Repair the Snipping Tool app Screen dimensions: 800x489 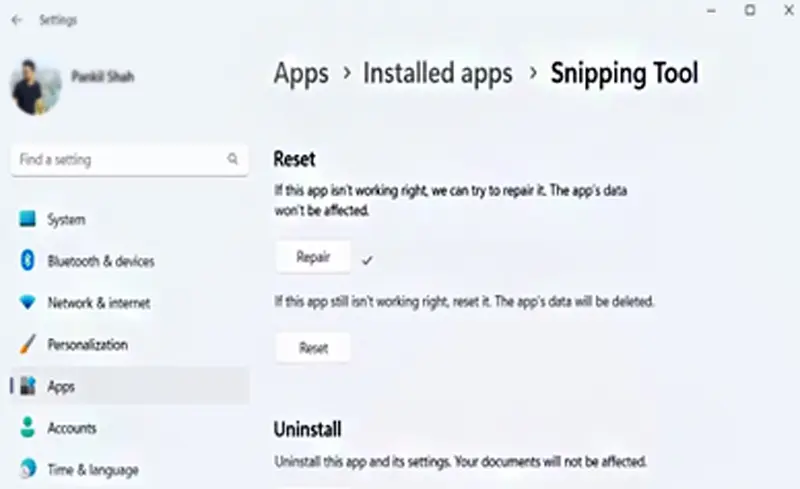coord(313,257)
